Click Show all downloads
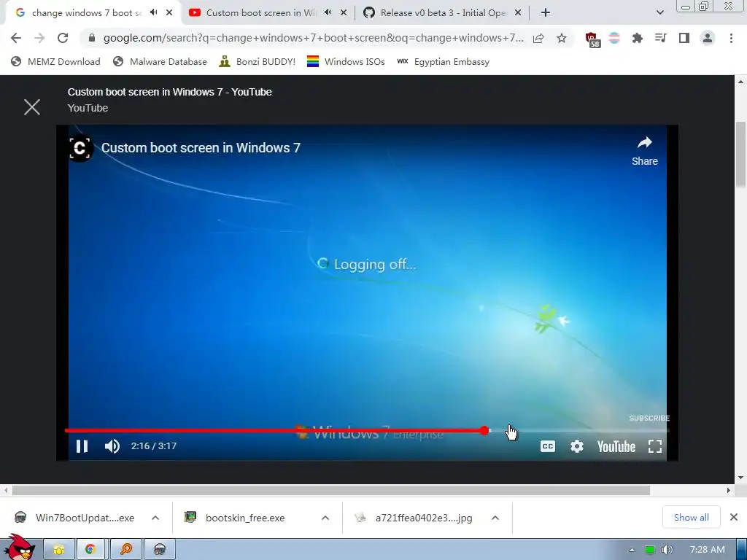 (692, 517)
